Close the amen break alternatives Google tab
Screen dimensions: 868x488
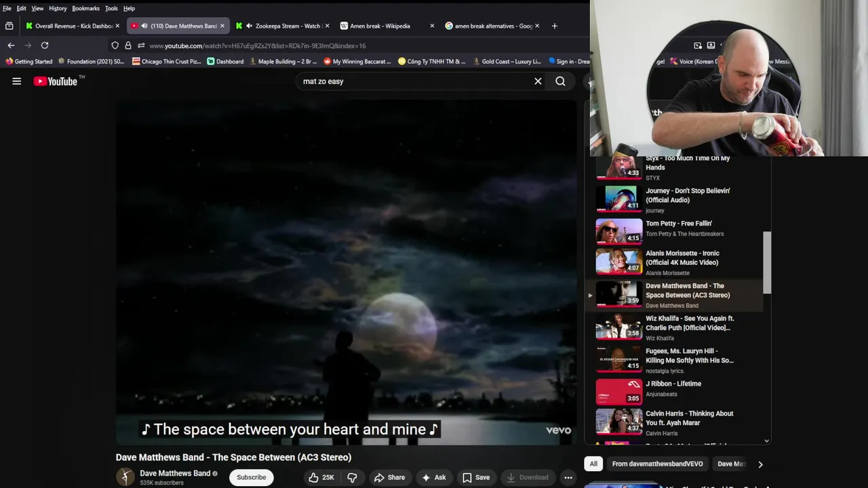pos(537,26)
